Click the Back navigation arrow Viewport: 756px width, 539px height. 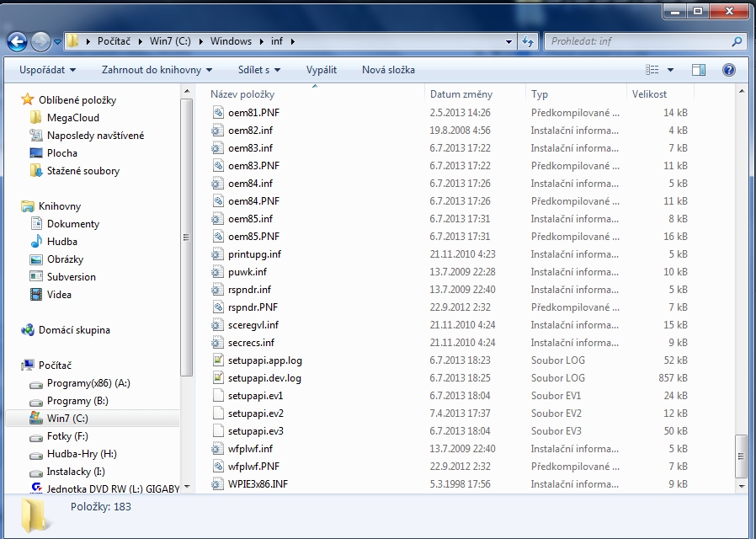(x=18, y=41)
